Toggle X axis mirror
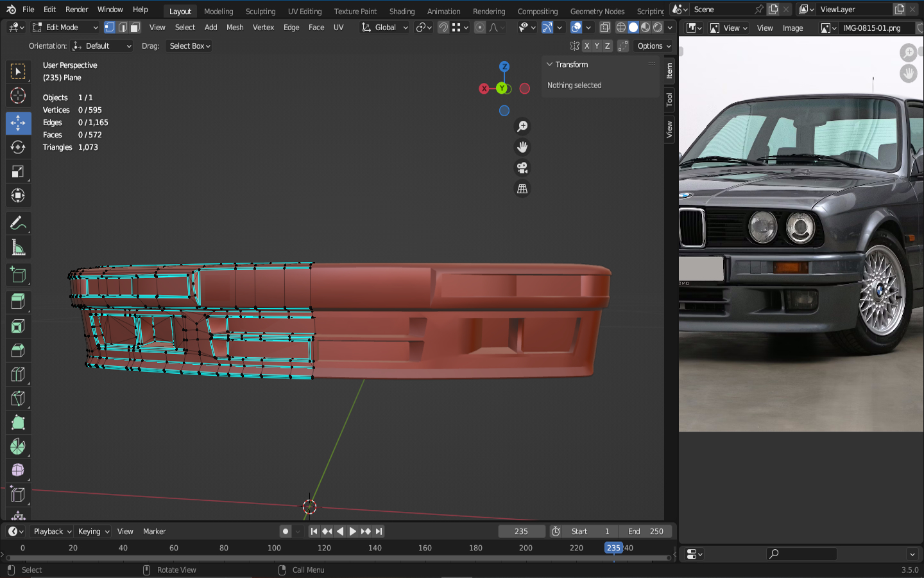Screen dimensions: 924x578 pos(586,46)
